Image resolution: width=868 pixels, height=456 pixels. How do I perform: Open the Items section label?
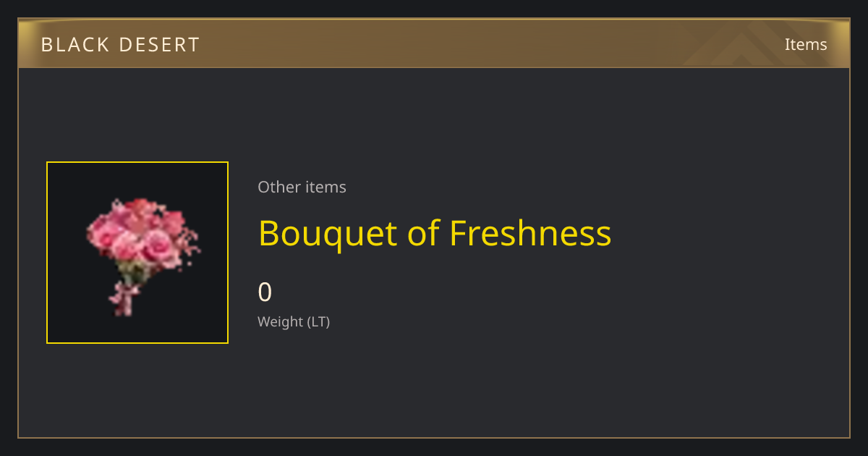click(x=806, y=44)
